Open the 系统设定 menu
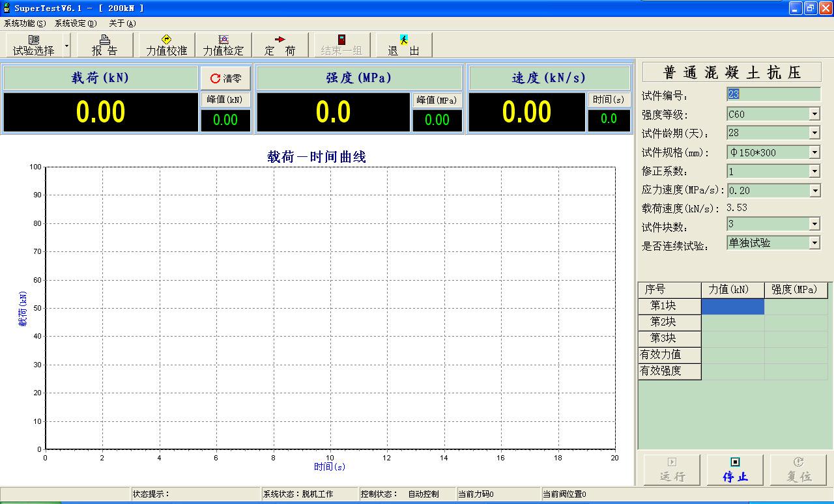This screenshot has height=504, width=834. [76, 23]
